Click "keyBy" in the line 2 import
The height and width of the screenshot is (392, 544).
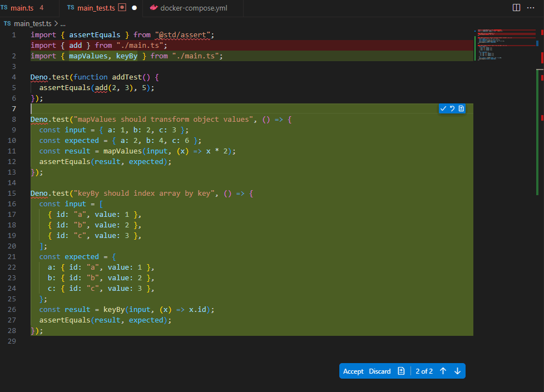pyautogui.click(x=127, y=56)
